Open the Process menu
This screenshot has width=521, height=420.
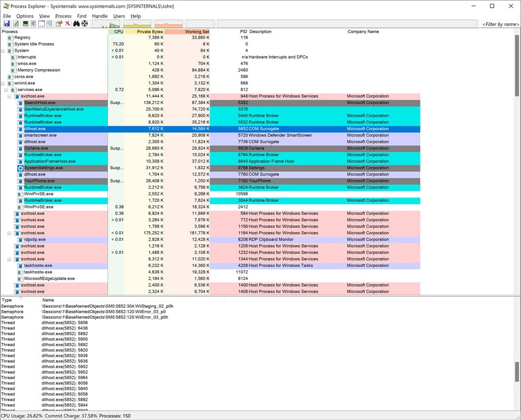(63, 16)
